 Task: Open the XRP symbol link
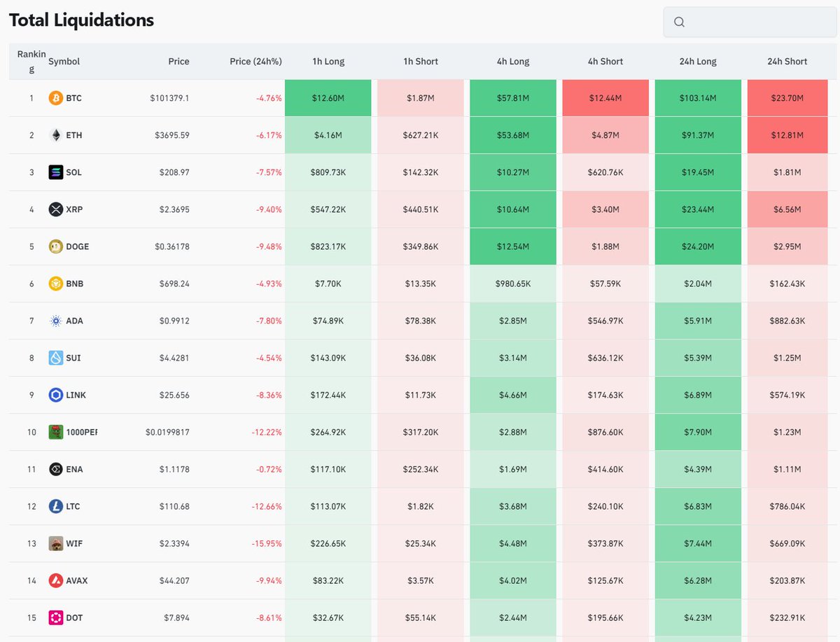click(x=74, y=209)
